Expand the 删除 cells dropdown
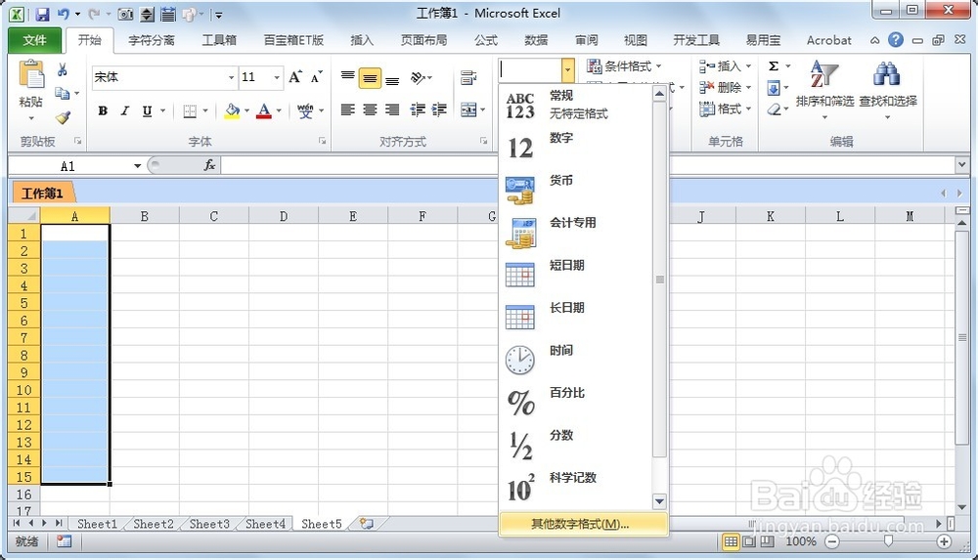Viewport: 978px width, 560px height. 748,87
